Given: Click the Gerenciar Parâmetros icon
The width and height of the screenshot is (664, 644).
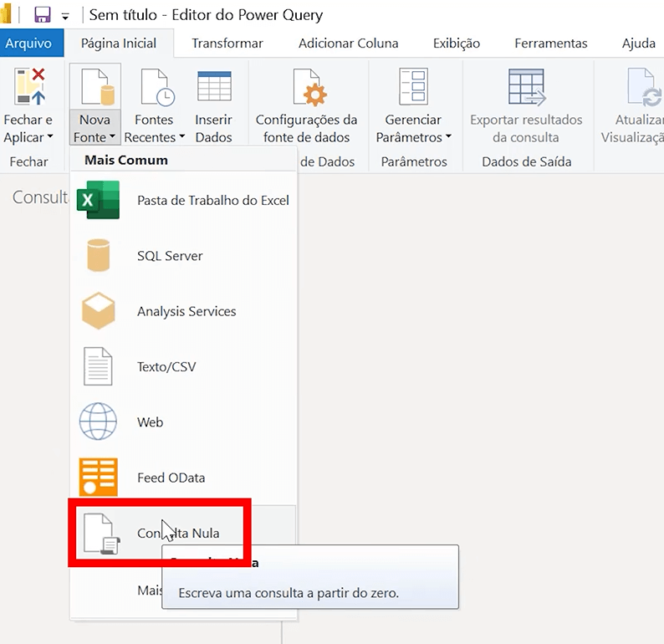Looking at the screenshot, I should [x=413, y=86].
